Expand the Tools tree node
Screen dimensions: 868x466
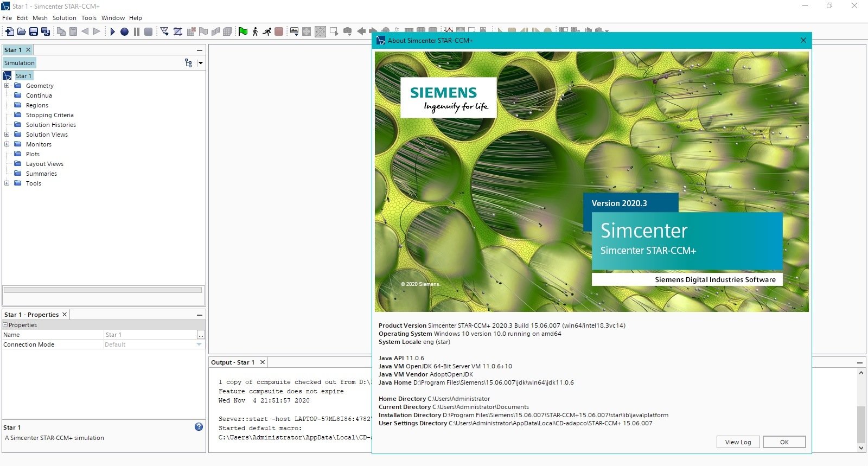click(x=7, y=183)
